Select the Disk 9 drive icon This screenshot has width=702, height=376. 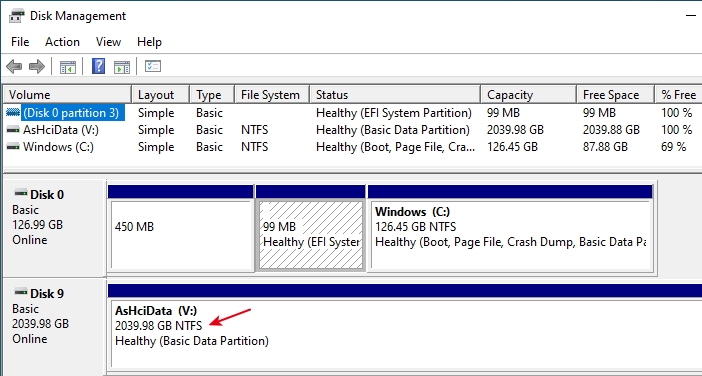20,293
